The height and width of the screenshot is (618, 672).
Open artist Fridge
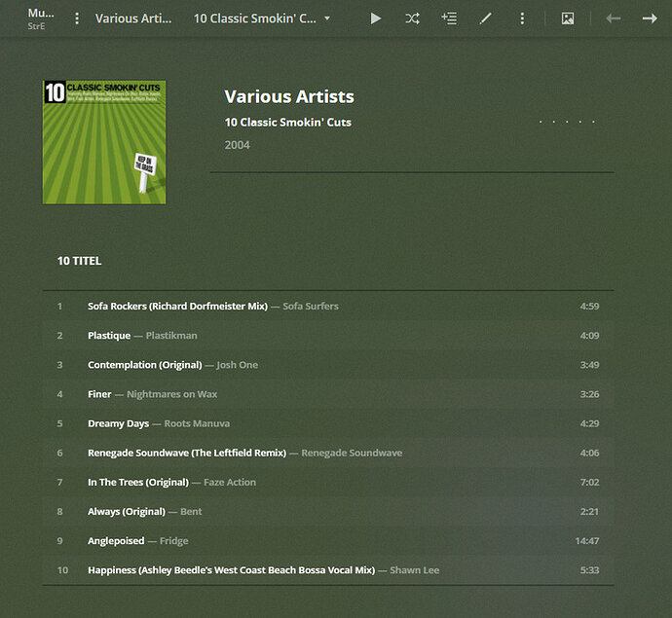point(174,541)
